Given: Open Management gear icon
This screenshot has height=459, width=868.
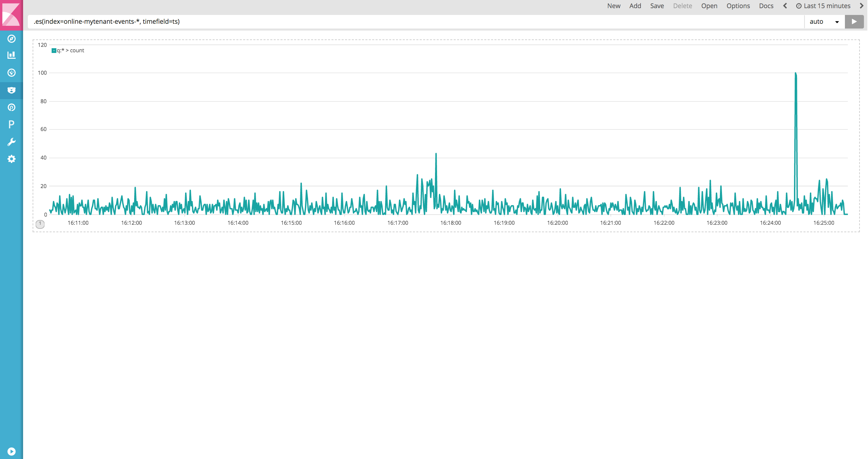Looking at the screenshot, I should pyautogui.click(x=11, y=159).
